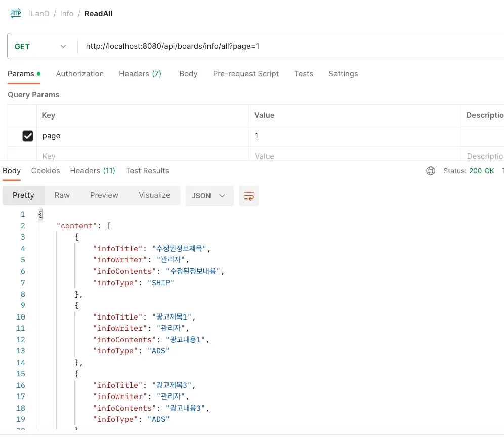Open the Visualize response view
504x437 pixels.
pos(154,195)
